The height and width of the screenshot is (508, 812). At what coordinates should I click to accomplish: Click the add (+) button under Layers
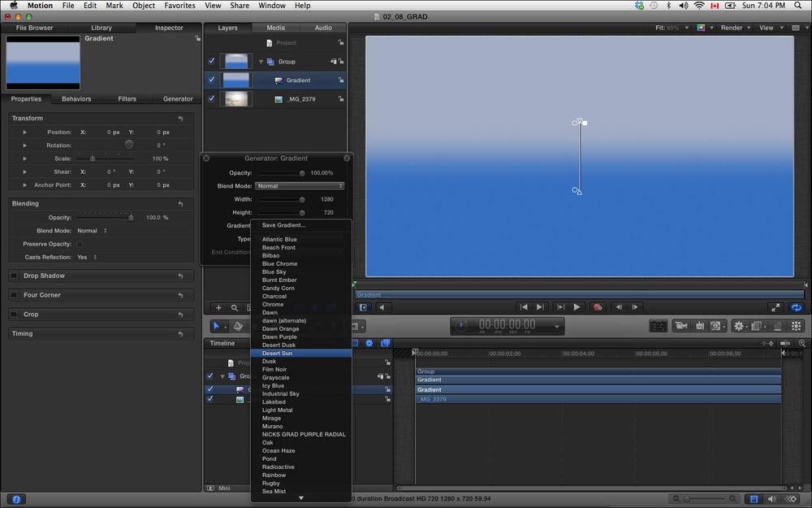[x=218, y=308]
